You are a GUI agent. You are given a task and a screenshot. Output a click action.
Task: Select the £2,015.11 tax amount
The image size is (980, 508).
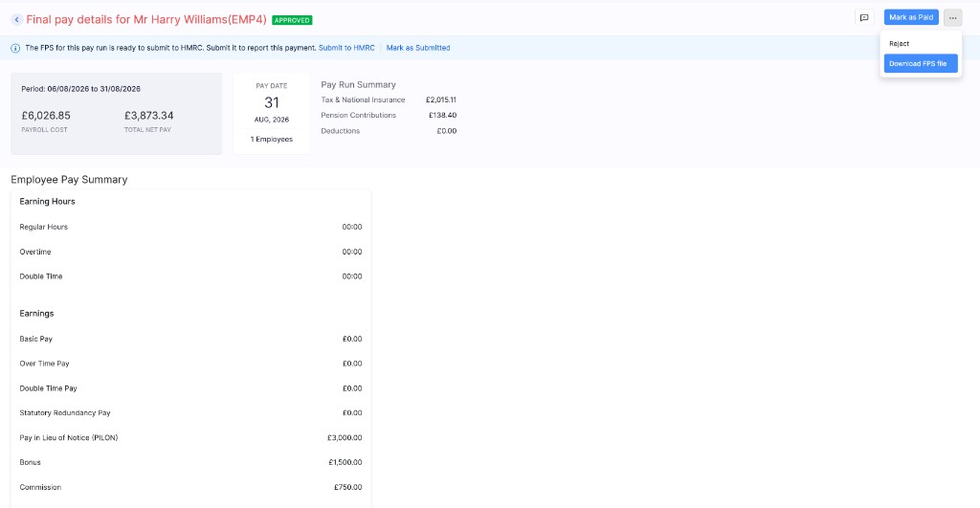440,100
